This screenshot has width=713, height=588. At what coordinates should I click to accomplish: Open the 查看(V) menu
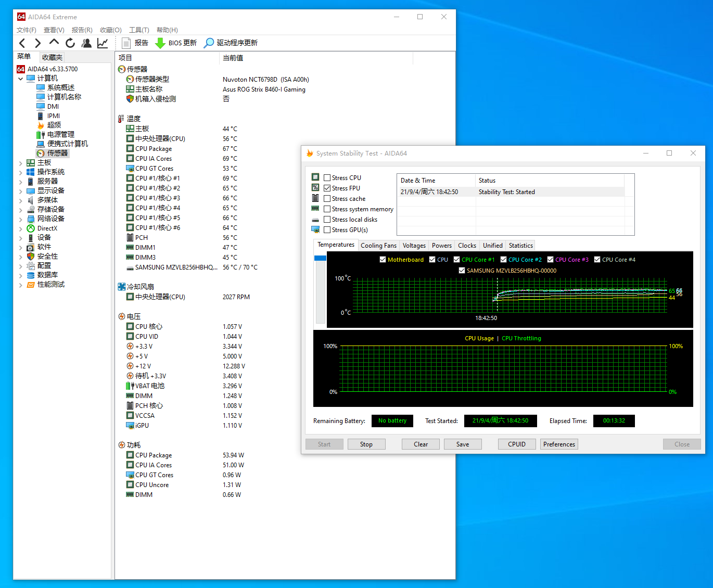(x=54, y=30)
